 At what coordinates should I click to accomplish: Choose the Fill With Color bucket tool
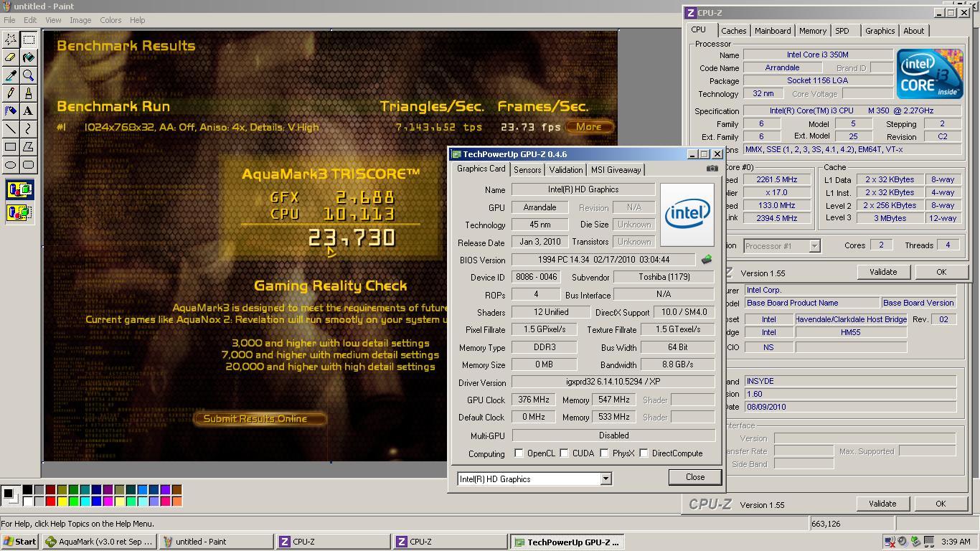coord(29,57)
